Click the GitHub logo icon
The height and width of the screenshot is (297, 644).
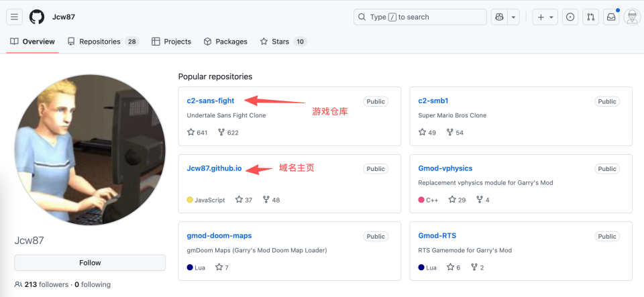[37, 17]
